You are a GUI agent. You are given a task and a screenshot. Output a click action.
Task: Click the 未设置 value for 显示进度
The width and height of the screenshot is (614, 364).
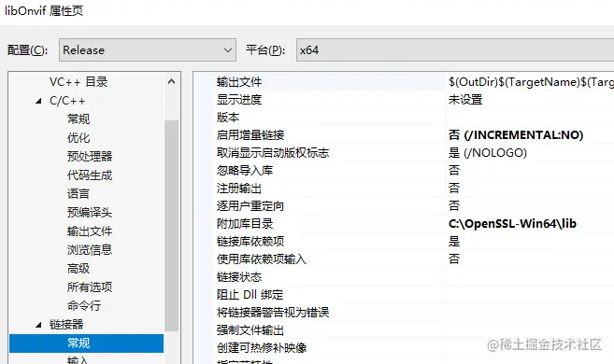click(x=465, y=100)
